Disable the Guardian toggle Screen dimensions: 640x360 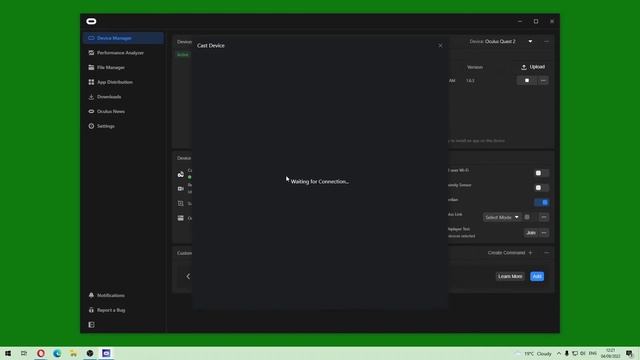[x=542, y=202]
